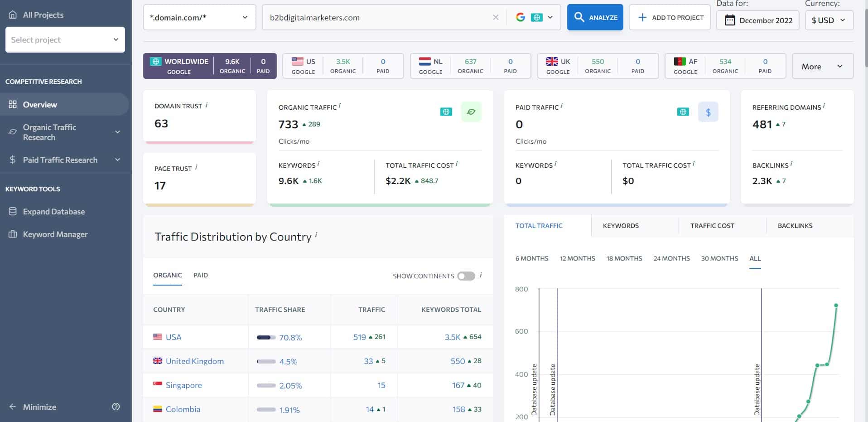Switch to the PAID distribution tab

pos(201,275)
